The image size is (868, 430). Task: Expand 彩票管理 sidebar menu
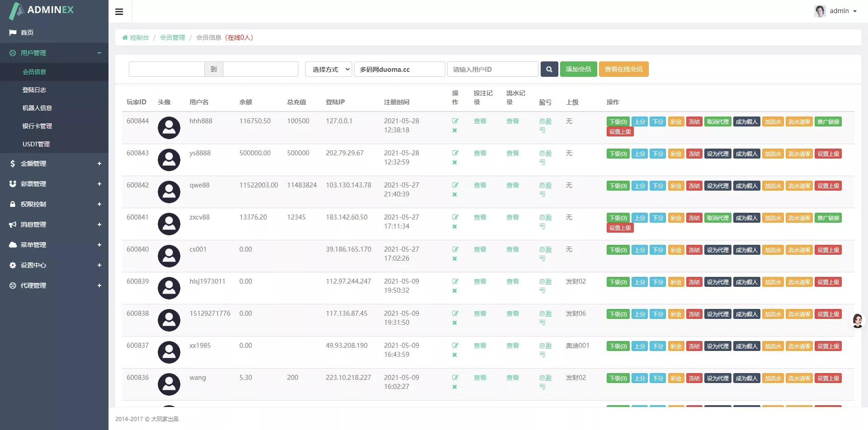pos(54,184)
